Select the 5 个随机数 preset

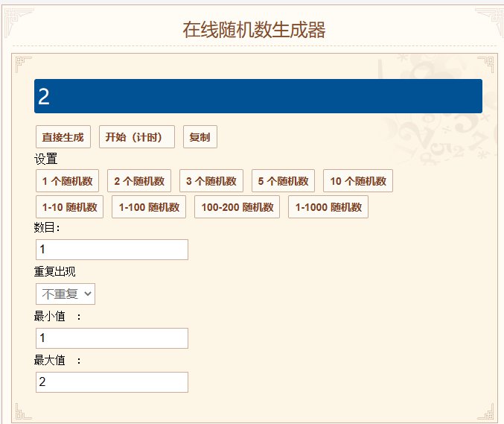point(283,181)
